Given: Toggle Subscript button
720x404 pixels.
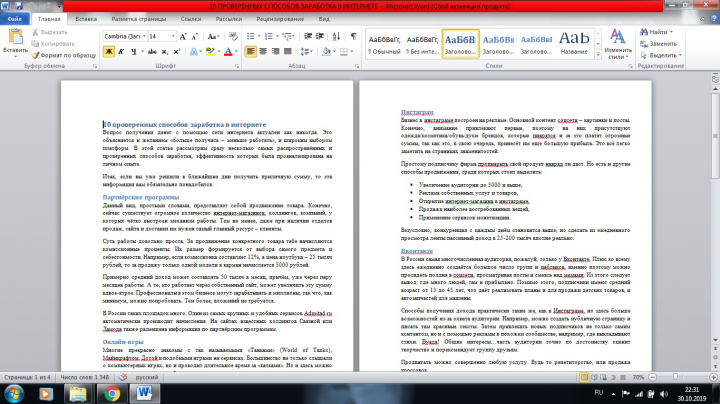Looking at the screenshot, I should pyautogui.click(x=164, y=51).
